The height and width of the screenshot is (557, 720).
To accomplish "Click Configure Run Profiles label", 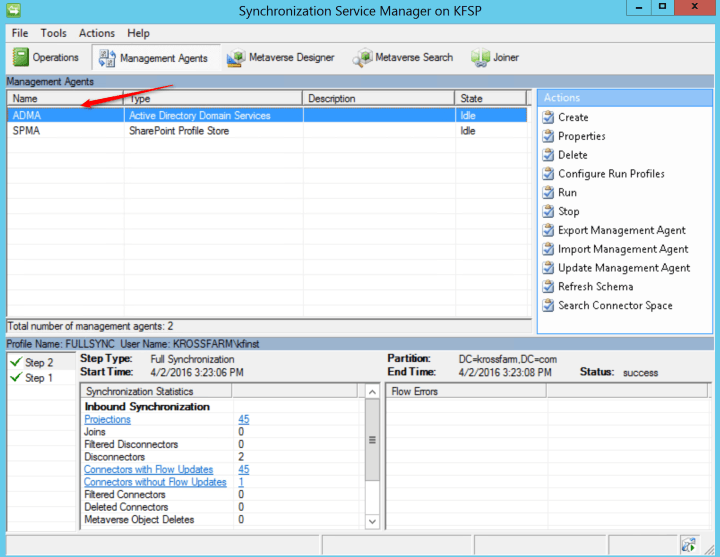I will point(611,174).
